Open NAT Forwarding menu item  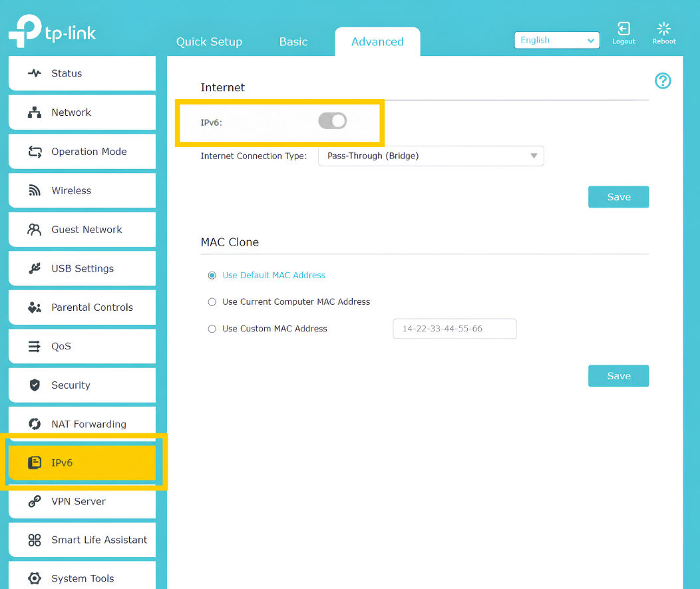pos(82,423)
